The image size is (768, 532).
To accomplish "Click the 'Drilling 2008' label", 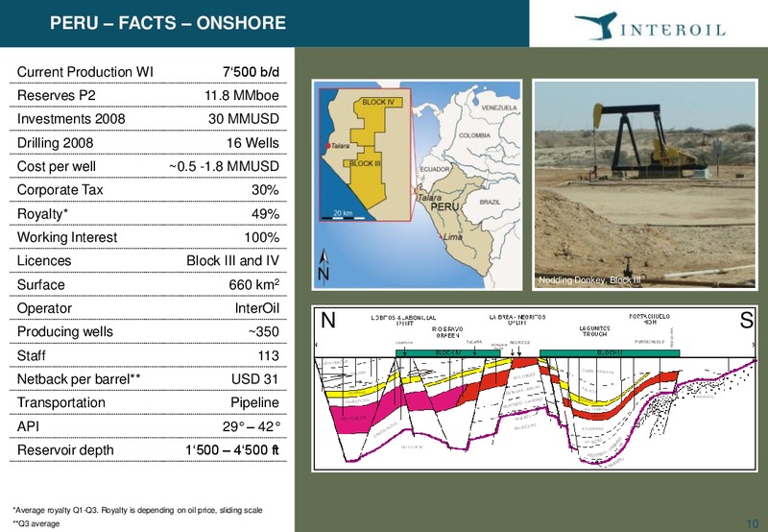I will tap(55, 143).
